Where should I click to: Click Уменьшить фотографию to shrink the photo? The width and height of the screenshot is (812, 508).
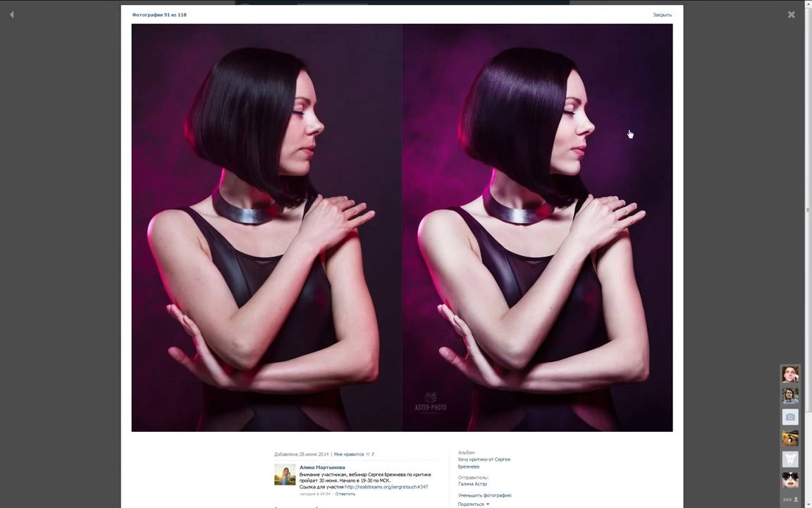[x=484, y=495]
